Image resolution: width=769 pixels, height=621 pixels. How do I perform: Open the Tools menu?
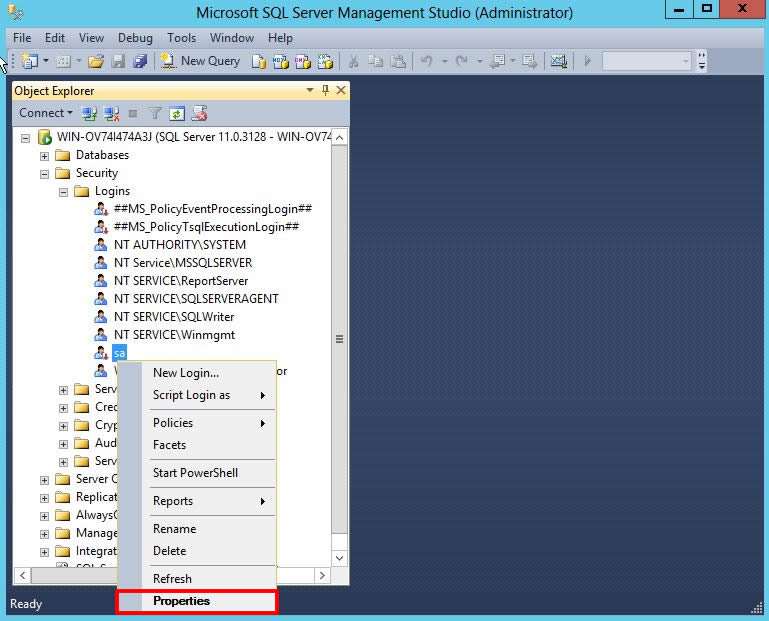tap(181, 38)
